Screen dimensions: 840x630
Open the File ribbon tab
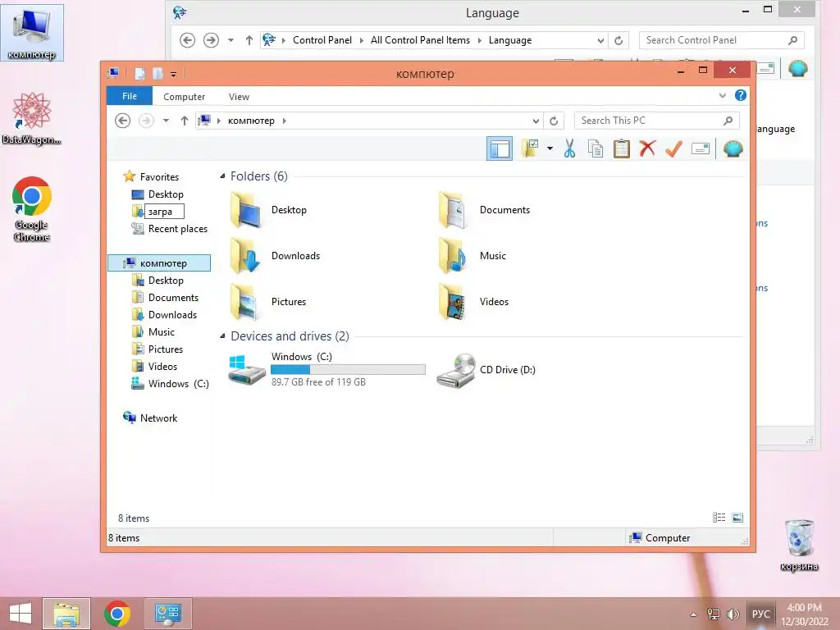pos(129,96)
